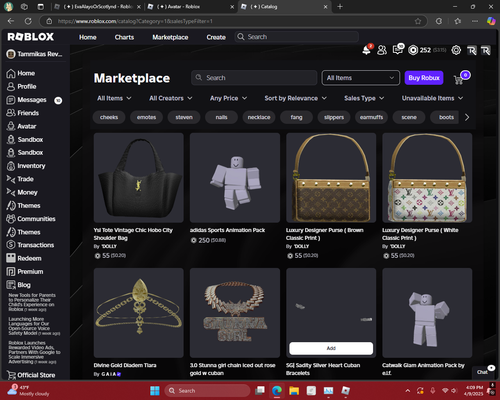The image size is (500, 400).
Task: Open the Charts tab in top navigation
Action: 124,37
